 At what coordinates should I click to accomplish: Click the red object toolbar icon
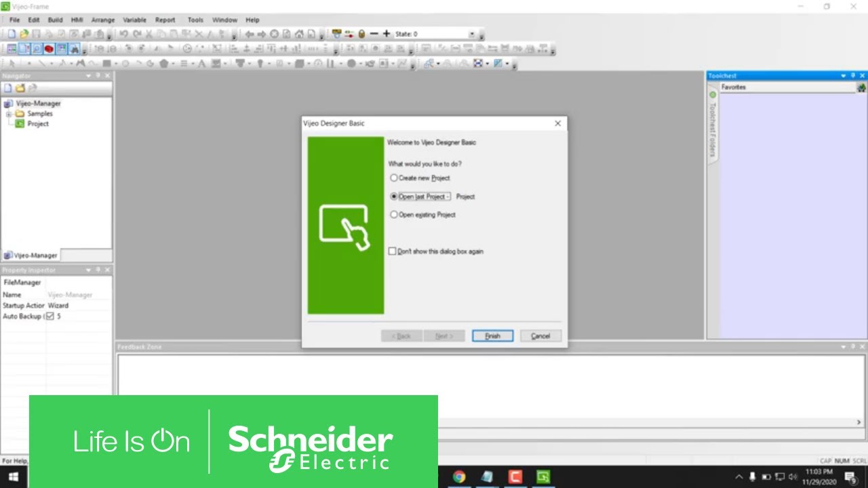(x=49, y=49)
